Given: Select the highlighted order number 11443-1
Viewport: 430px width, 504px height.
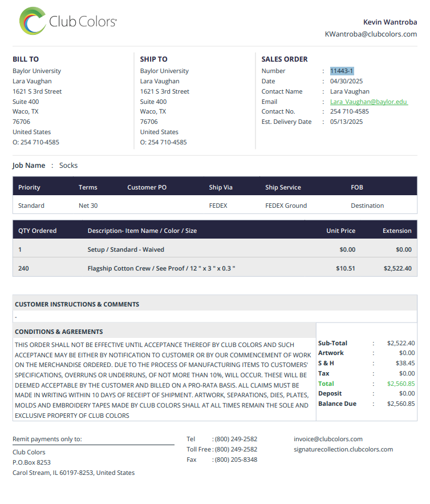Looking at the screenshot, I should point(342,71).
